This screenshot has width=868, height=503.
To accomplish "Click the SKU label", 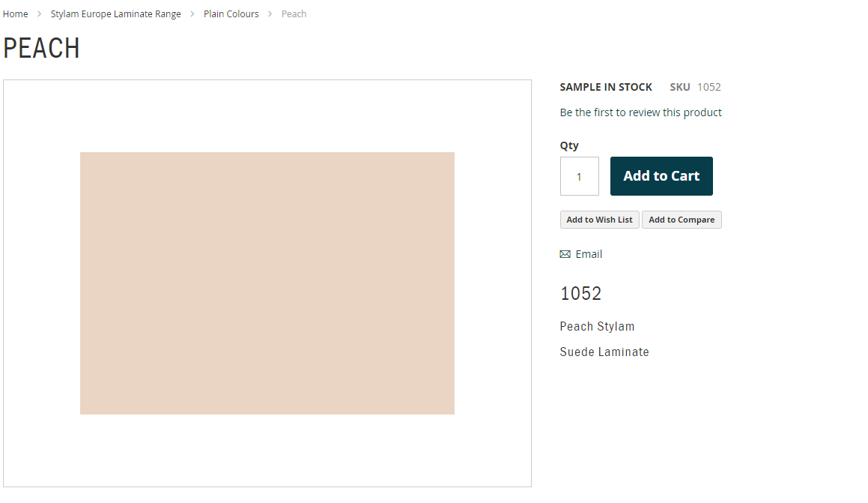I will pos(680,87).
